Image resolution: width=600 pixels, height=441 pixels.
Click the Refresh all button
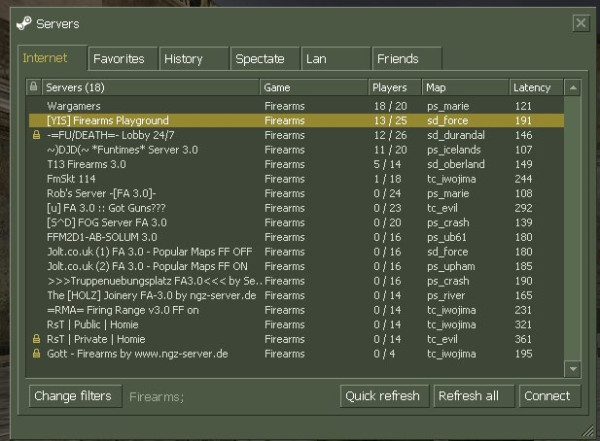[x=468, y=396]
